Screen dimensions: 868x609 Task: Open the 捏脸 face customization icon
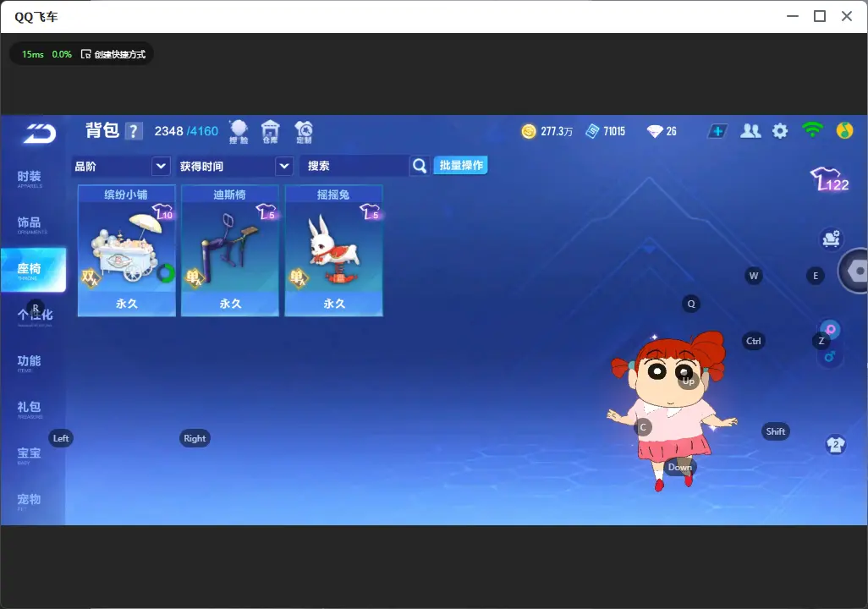(239, 132)
